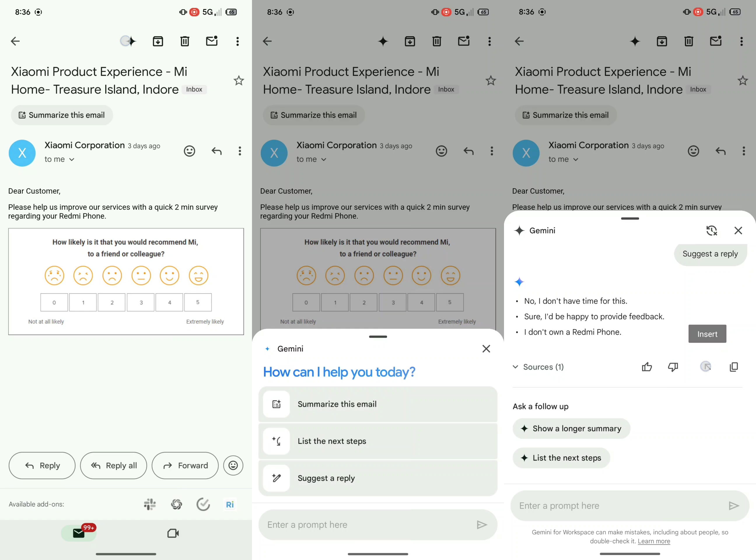Tap insert arrow icon beside thumbs down
Viewport: 756px width, 560px height.
point(706,366)
